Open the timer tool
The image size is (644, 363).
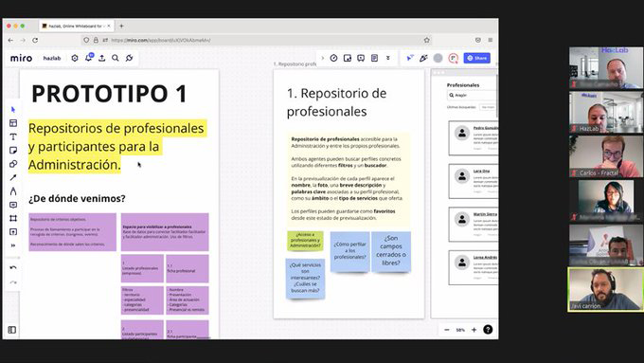tap(333, 58)
